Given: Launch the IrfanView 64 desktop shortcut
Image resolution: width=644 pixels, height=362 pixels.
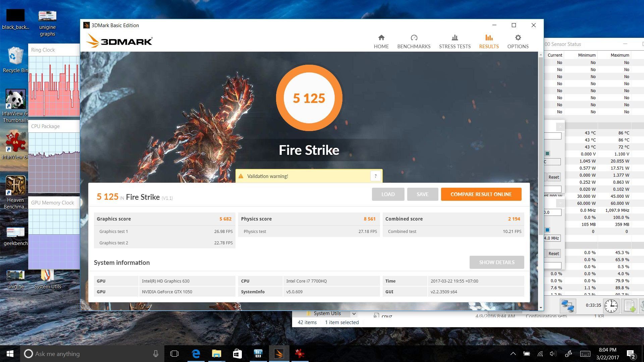Looking at the screenshot, I should [15, 145].
